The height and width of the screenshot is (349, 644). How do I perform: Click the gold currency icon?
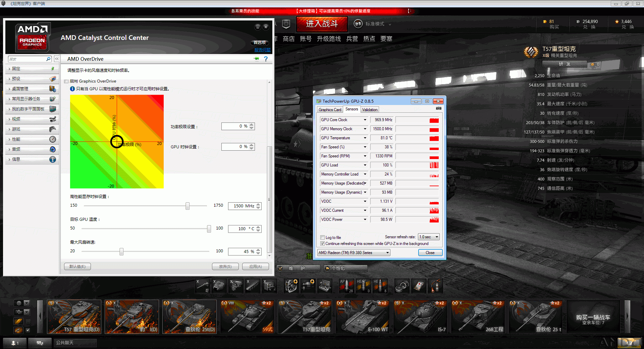pyautogui.click(x=545, y=21)
